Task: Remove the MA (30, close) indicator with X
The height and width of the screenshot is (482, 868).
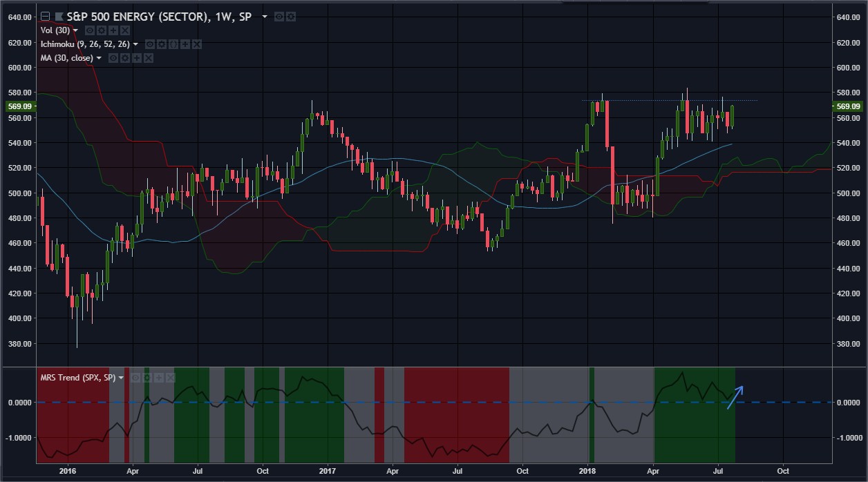Action: (149, 58)
